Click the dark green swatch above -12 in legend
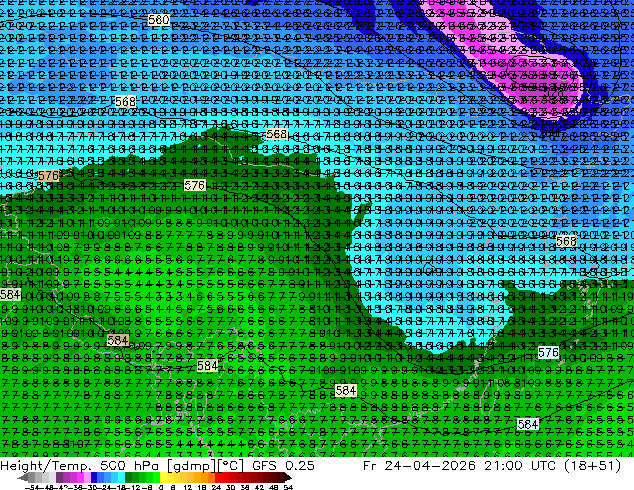 point(129,477)
